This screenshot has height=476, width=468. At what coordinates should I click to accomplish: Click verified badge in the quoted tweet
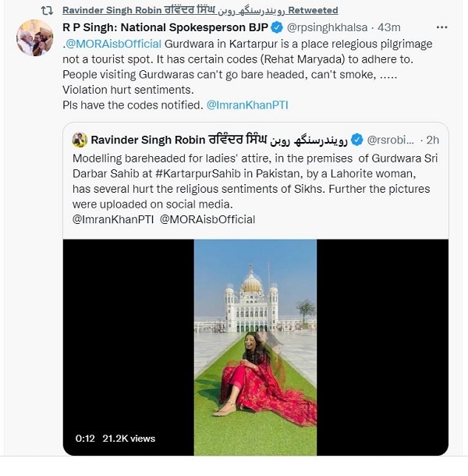357,140
